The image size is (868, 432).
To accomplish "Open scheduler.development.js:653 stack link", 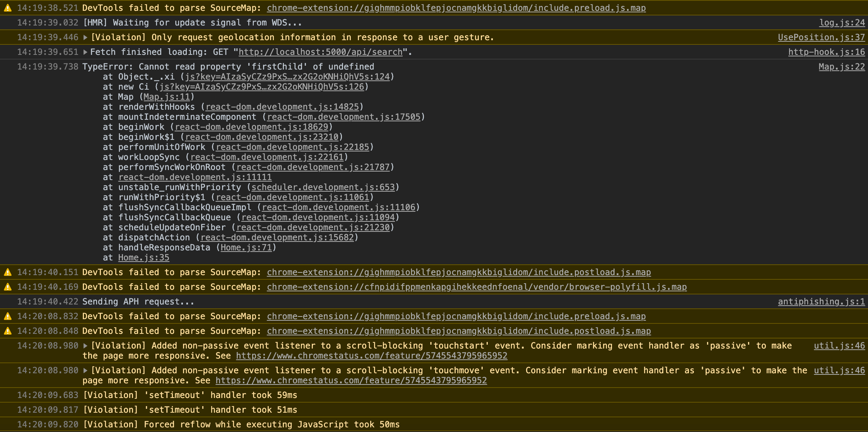I will pyautogui.click(x=323, y=187).
